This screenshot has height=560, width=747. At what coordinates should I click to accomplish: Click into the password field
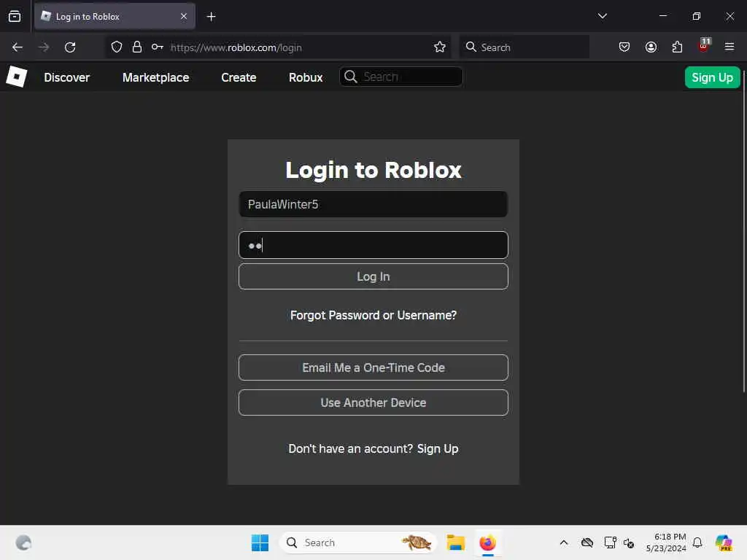pos(373,245)
